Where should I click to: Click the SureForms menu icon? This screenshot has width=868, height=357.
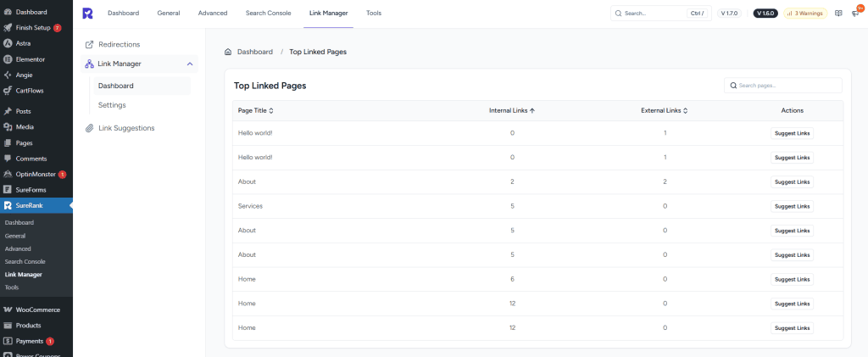(x=8, y=190)
